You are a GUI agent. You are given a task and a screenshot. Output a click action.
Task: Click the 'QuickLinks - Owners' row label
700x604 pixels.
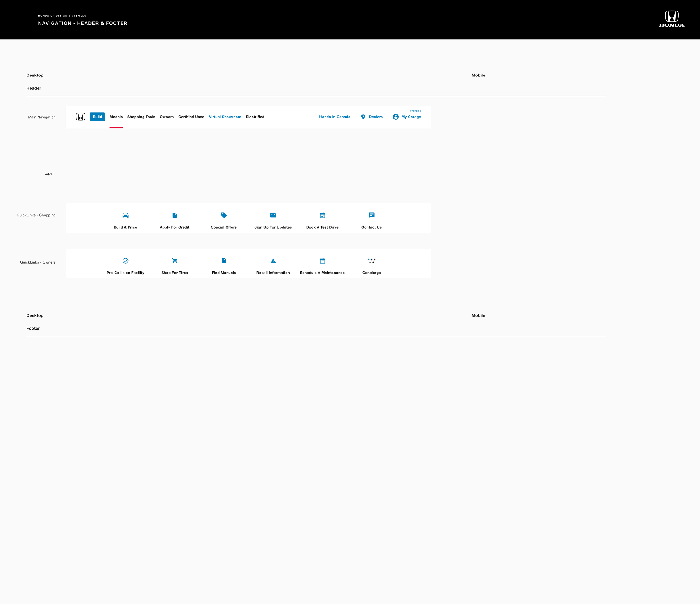click(x=38, y=262)
